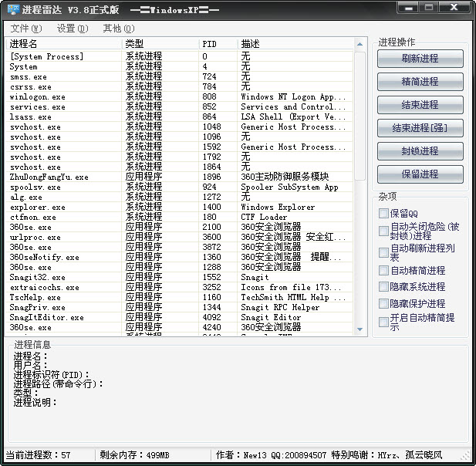
Task: Click the 保留进程 button
Action: [420, 174]
